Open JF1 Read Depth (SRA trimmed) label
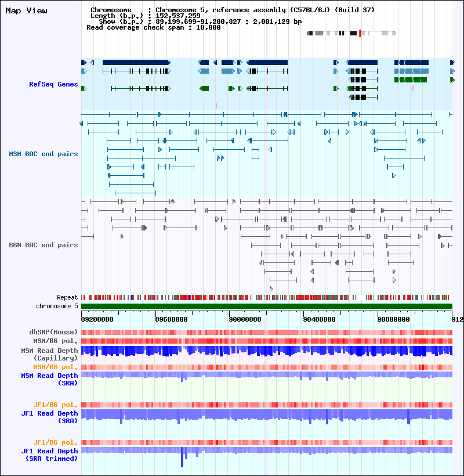464x476 pixels. (x=49, y=455)
